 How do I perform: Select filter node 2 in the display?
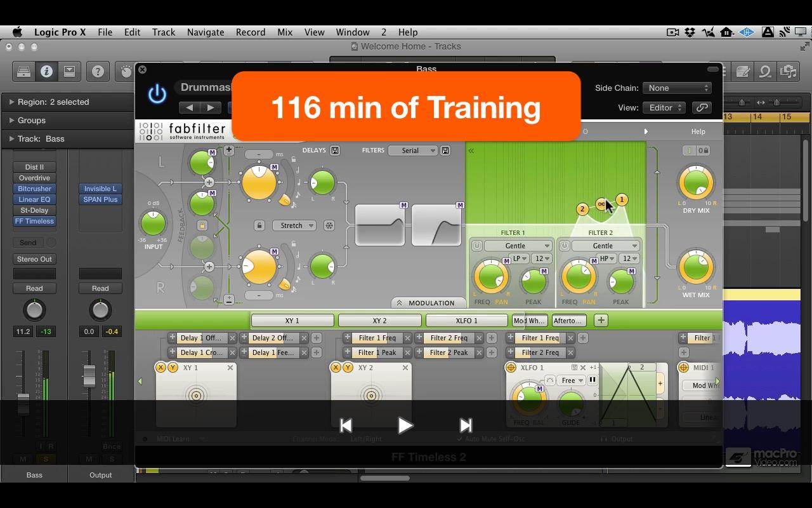coord(582,209)
